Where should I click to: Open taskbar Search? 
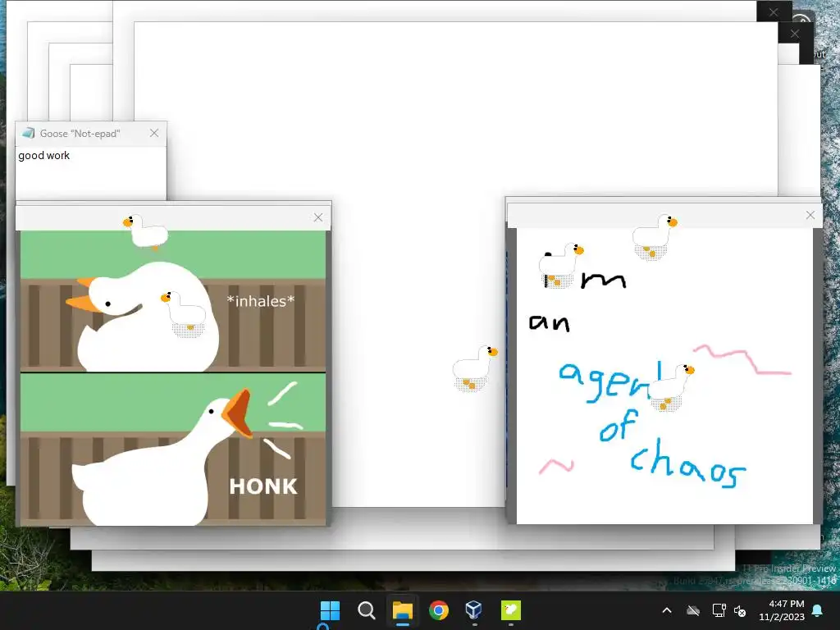367,610
